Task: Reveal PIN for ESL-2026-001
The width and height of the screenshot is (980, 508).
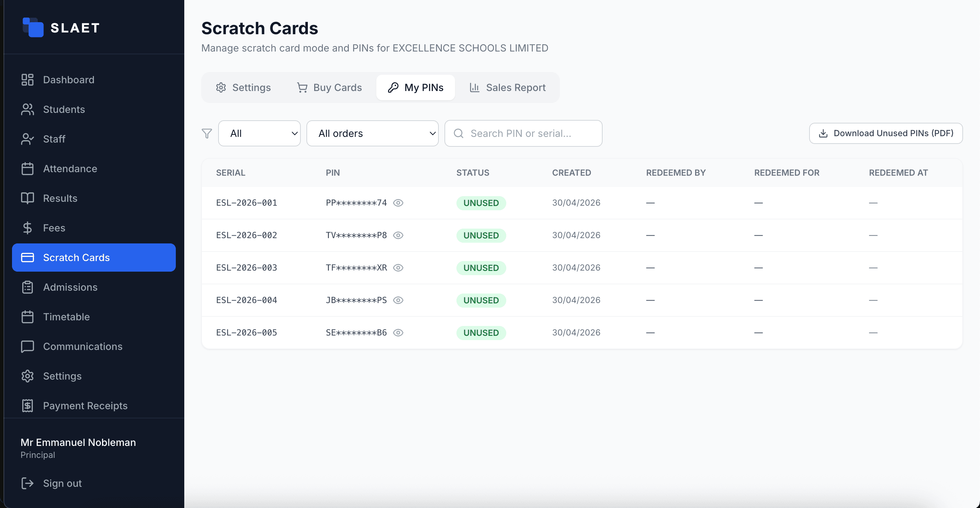Action: pyautogui.click(x=398, y=203)
